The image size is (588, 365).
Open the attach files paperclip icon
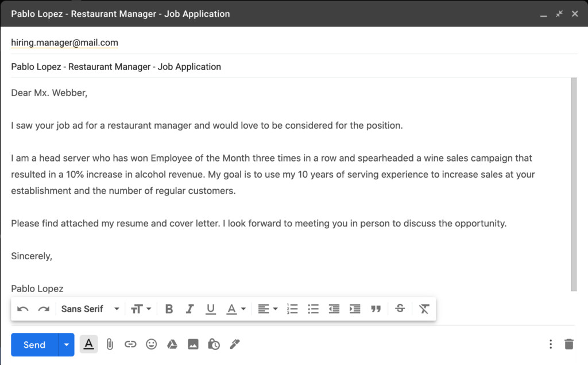pos(110,344)
